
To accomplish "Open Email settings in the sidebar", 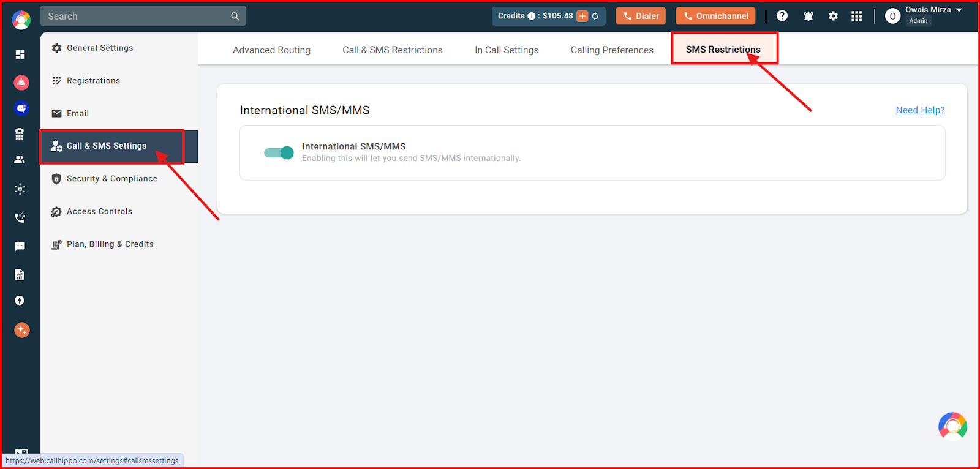I will (119, 113).
